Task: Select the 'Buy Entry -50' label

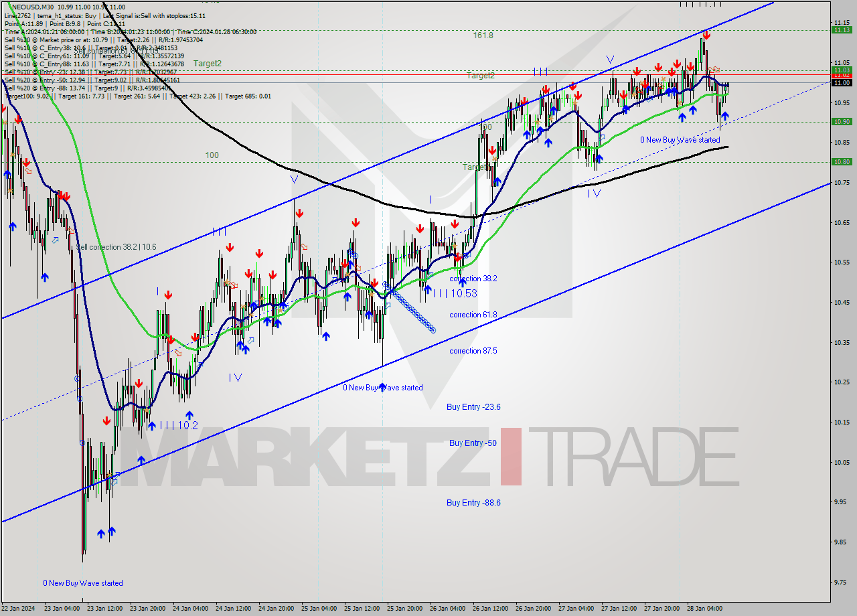Action: [473, 443]
